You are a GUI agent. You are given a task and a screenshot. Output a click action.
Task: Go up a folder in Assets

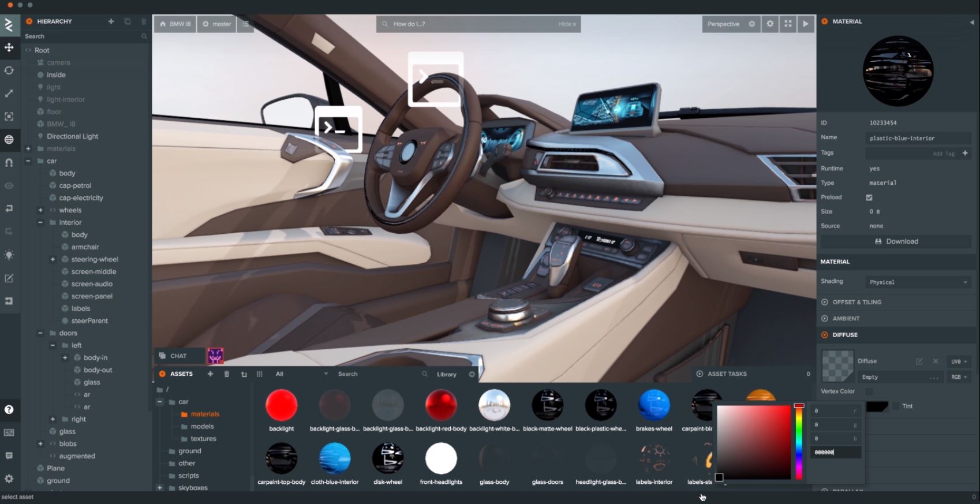click(x=244, y=374)
